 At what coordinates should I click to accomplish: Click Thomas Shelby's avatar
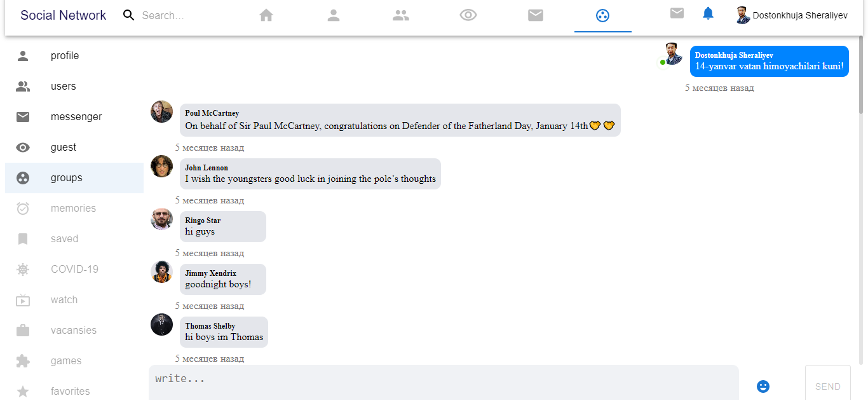pyautogui.click(x=162, y=324)
